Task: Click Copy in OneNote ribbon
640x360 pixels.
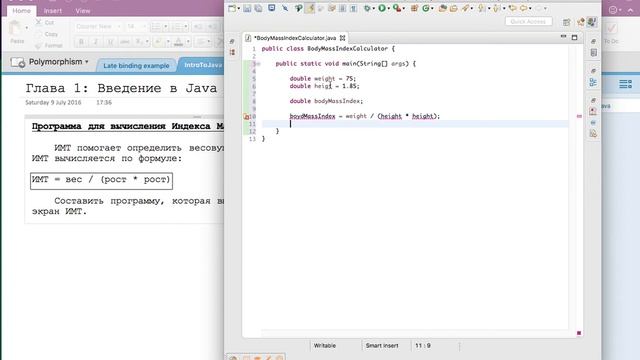Action: 47,34
